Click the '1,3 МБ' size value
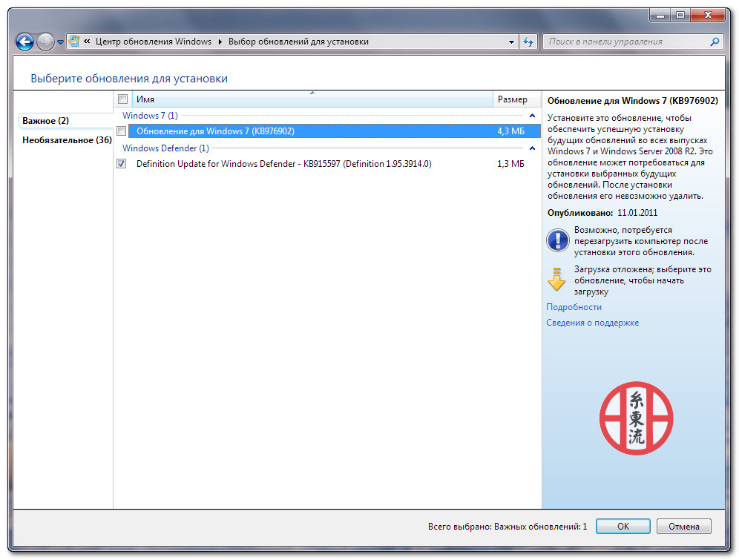This screenshot has width=739, height=560. click(511, 163)
